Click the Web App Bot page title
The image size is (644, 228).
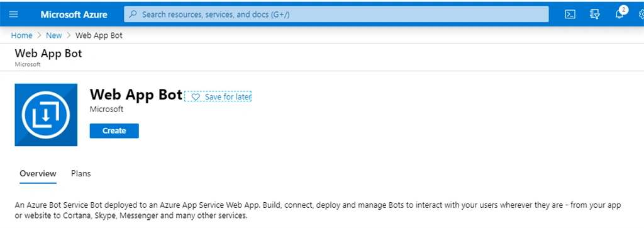pos(48,54)
